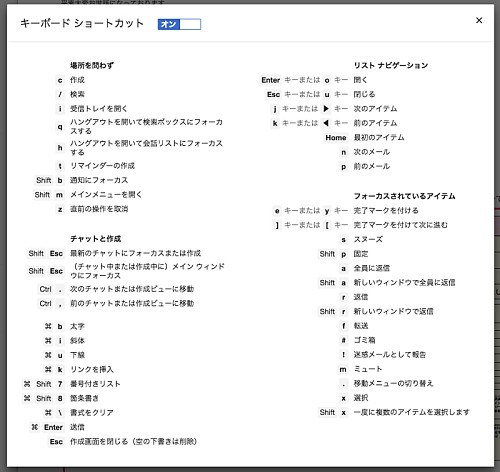500x472 pixels.
Task: Click the 番号付きリスト description
Action: click(95, 384)
